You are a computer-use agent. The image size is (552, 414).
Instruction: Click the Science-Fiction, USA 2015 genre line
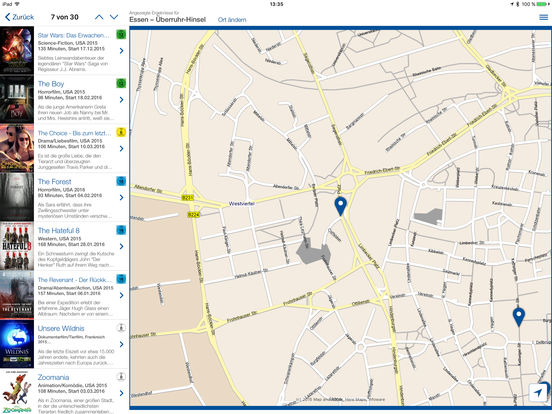click(x=68, y=43)
